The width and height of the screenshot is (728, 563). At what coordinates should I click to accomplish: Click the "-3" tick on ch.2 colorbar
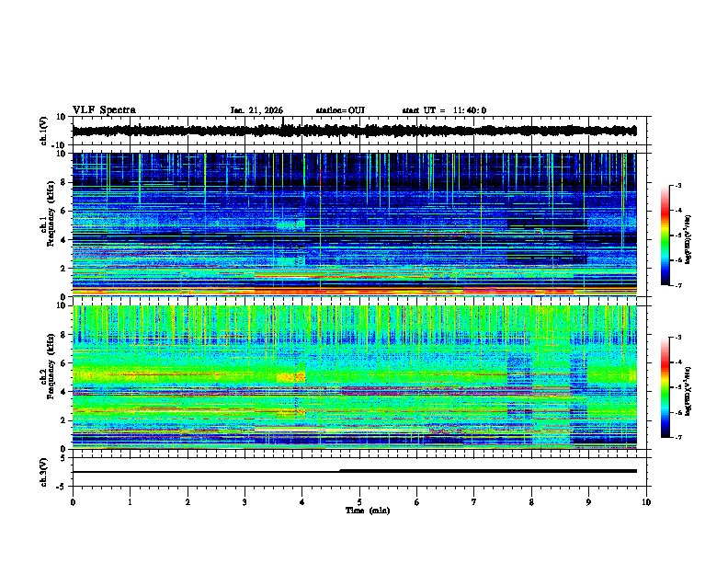(x=677, y=338)
